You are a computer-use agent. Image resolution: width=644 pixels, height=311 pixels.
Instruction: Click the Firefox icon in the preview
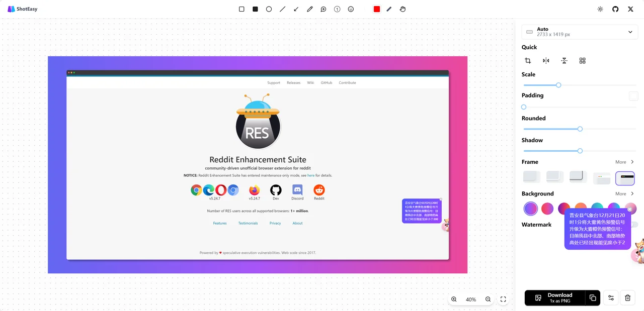point(255,190)
